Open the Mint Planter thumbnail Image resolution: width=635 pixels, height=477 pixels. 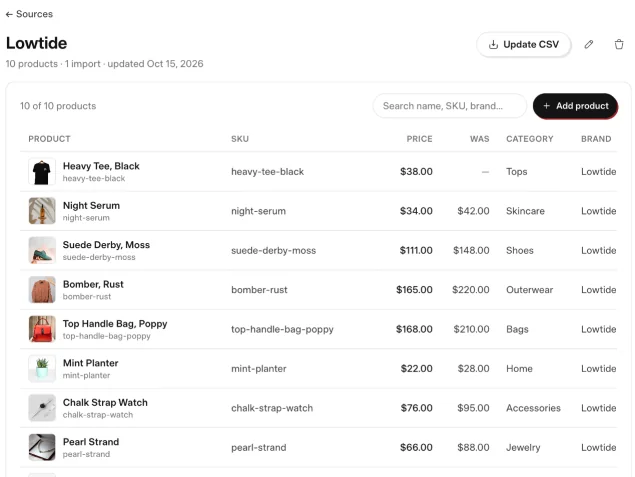42,368
